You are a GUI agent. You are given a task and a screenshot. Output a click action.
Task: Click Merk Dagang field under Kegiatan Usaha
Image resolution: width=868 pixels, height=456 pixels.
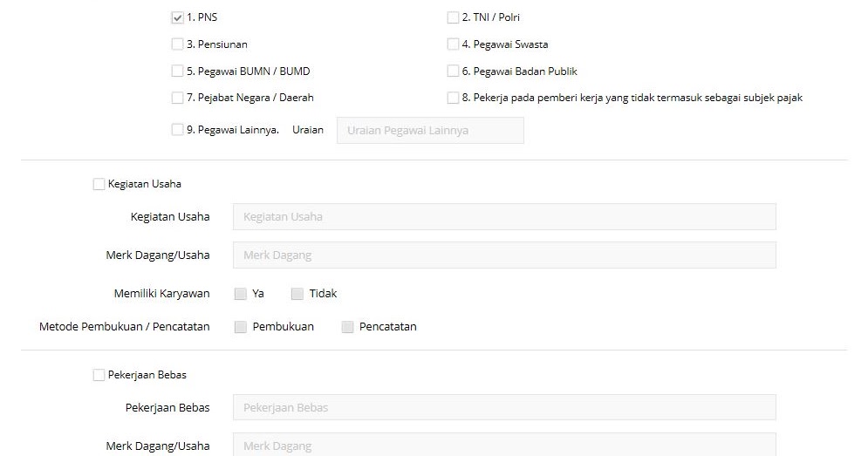click(x=504, y=255)
